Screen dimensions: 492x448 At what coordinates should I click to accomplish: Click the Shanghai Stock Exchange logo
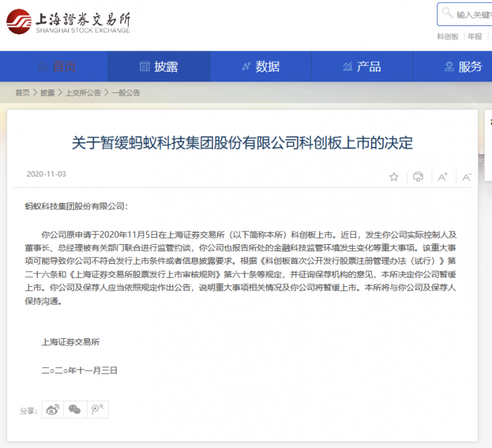[68, 22]
